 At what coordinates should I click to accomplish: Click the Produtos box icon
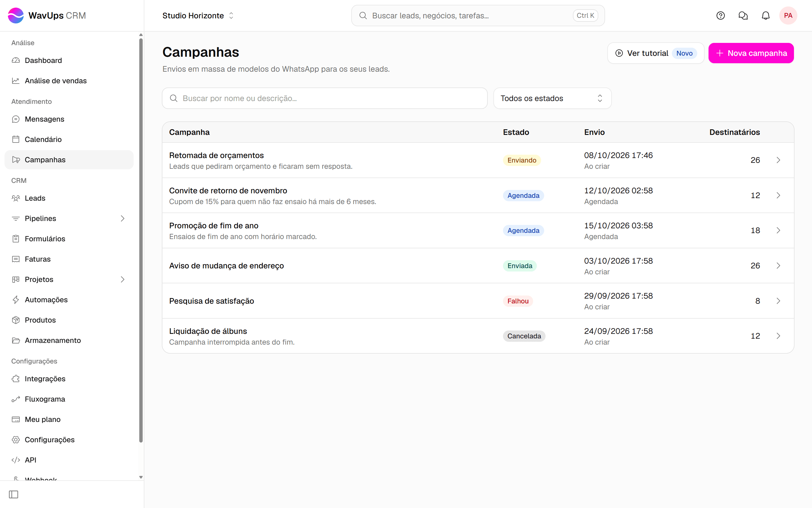[16, 320]
